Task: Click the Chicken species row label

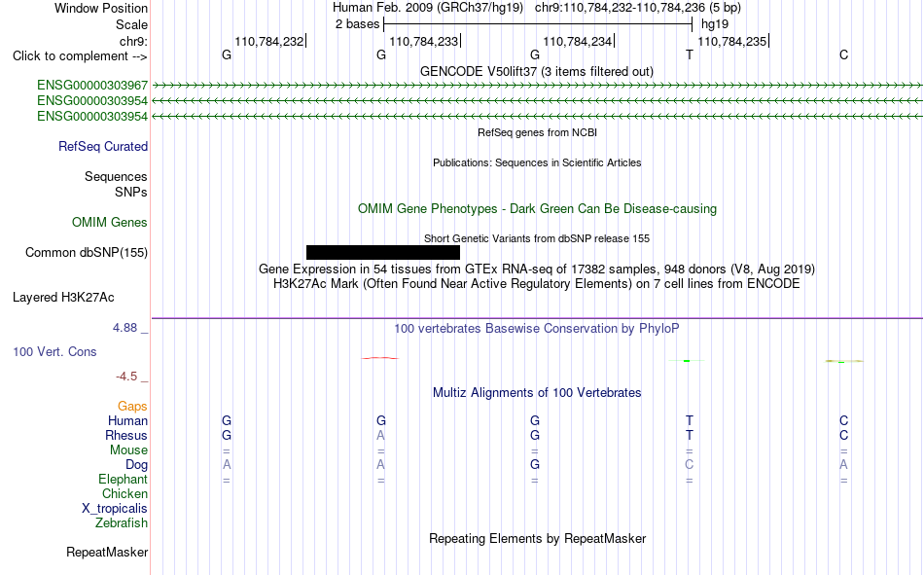Action: click(124, 493)
